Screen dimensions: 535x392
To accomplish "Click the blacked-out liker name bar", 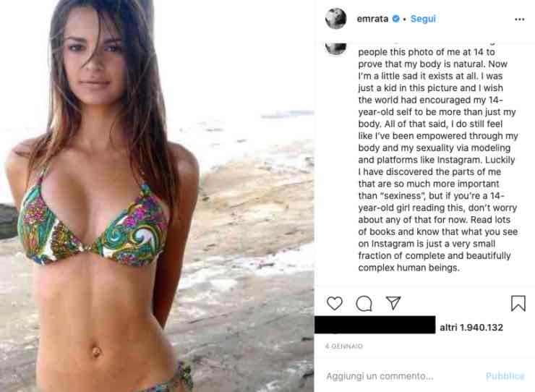I will coord(375,325).
